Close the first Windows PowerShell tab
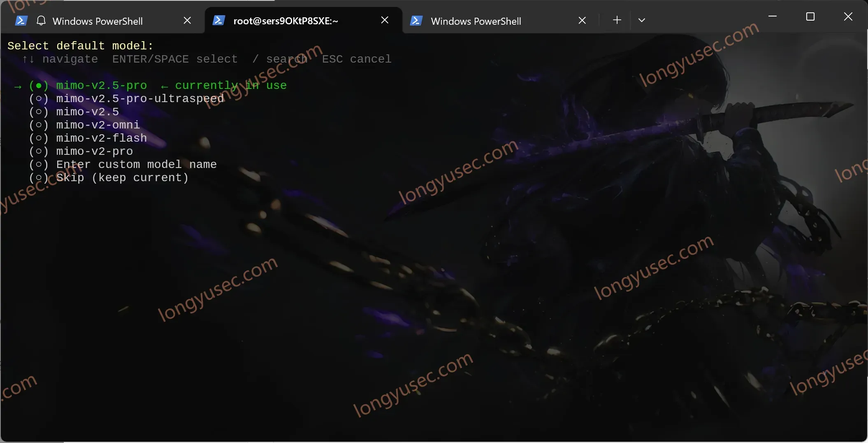 (187, 21)
